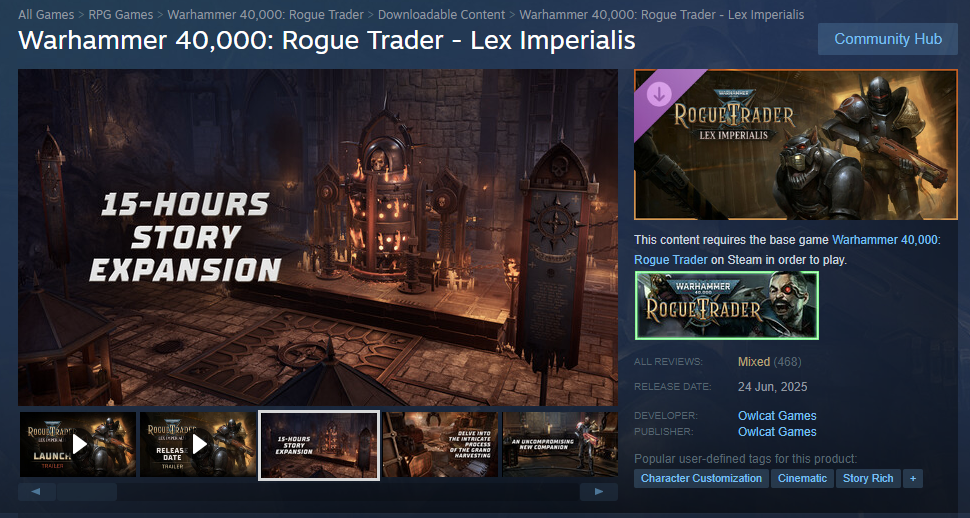Open Downloadable Content breadcrumb link
Image resolution: width=970 pixels, height=518 pixels.
(442, 14)
